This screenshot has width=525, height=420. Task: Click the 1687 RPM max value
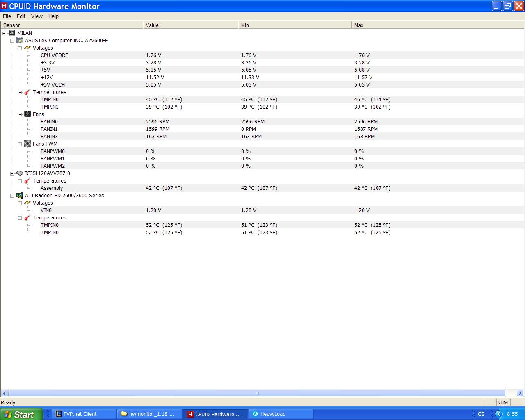click(366, 129)
